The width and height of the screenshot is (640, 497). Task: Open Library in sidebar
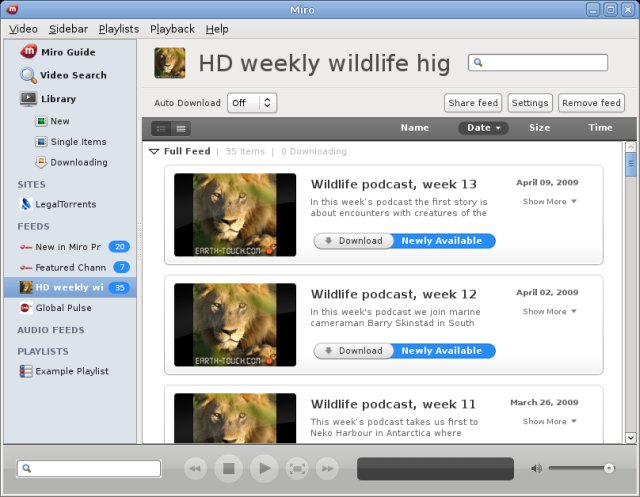(48, 99)
